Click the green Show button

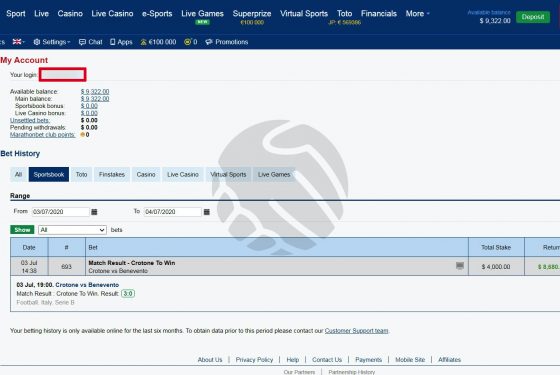22,230
